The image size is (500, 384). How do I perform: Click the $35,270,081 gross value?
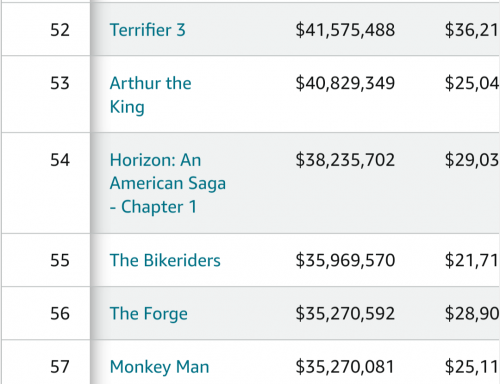345,367
